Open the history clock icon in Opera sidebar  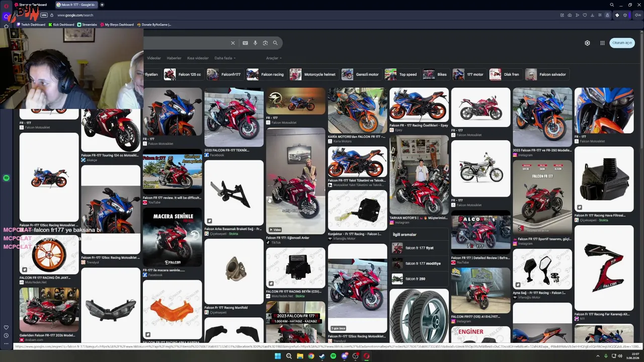pos(6,335)
